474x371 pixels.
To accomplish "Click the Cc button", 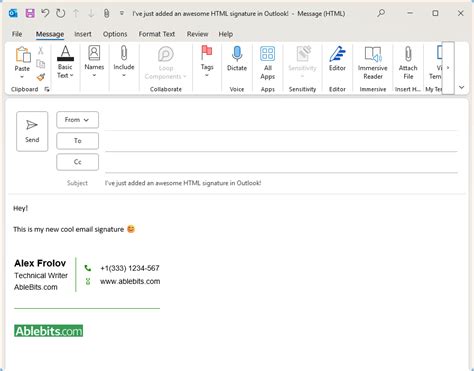I will click(77, 162).
